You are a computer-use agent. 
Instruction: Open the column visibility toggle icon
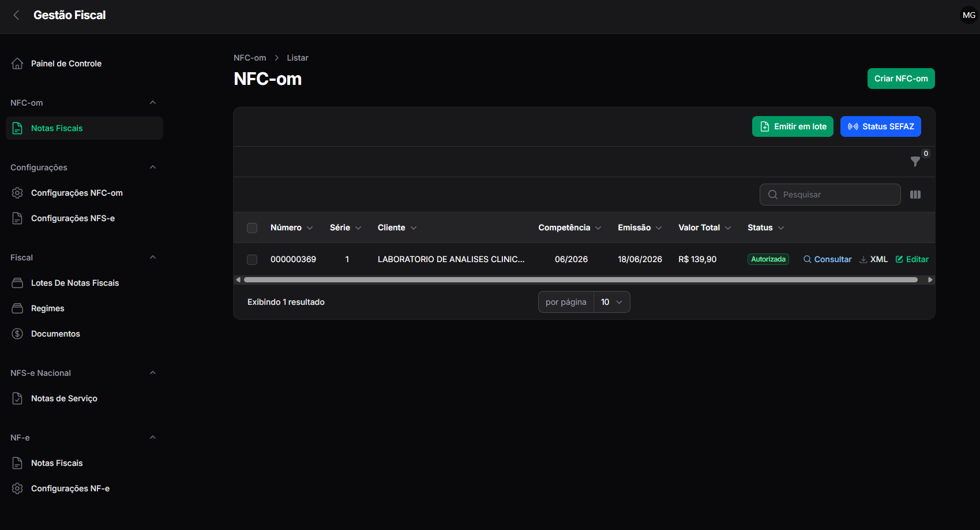915,195
